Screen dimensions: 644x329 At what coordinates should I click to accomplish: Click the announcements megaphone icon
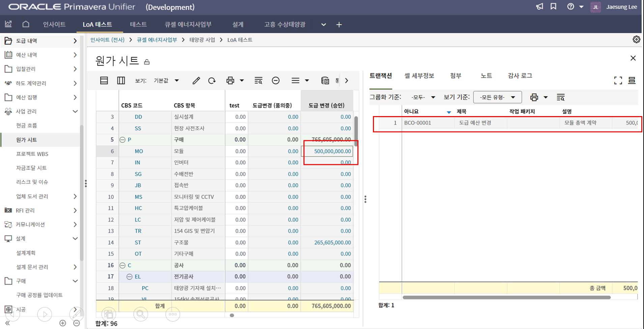[539, 7]
